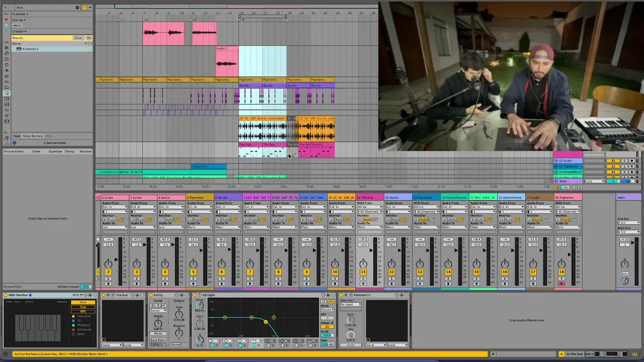644x362 pixels.
Task: Toggle the Utility device on/off switch
Action: click(151, 295)
